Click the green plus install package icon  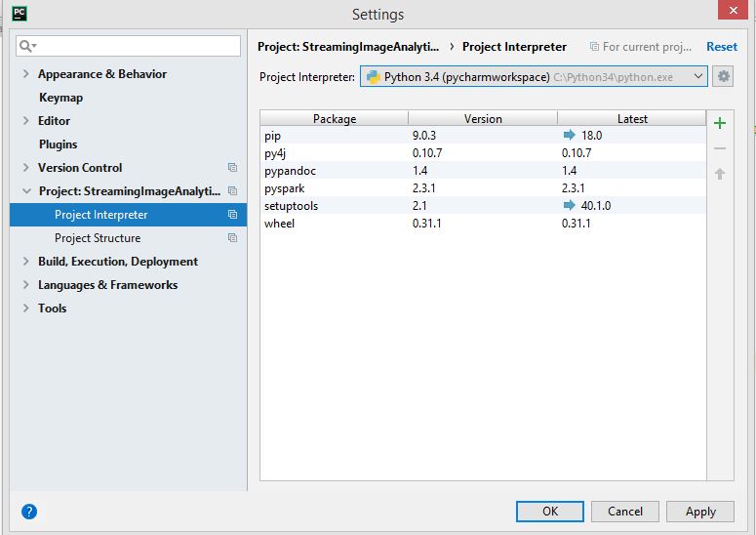719,123
